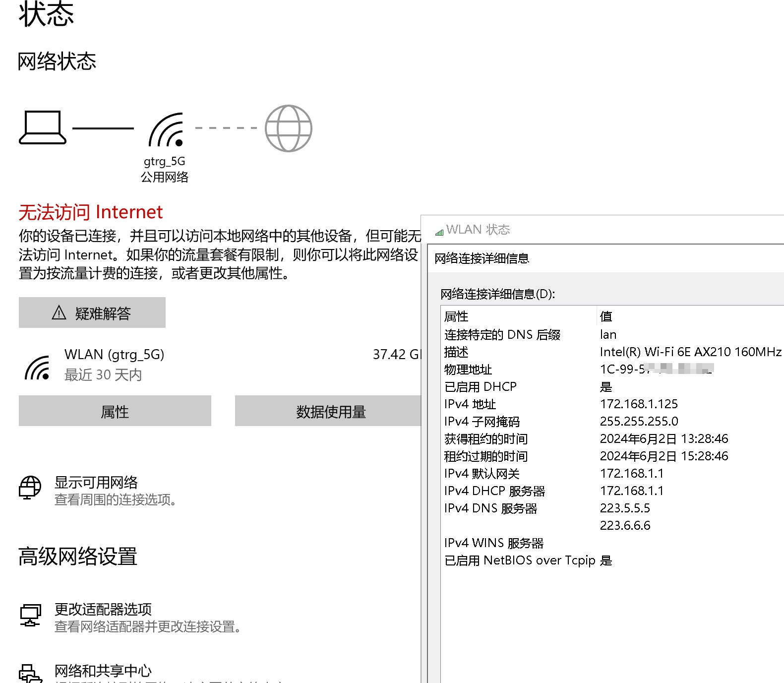Open 更改适配器选项 link
Viewport: 784px width, 683px height.
pos(103,609)
